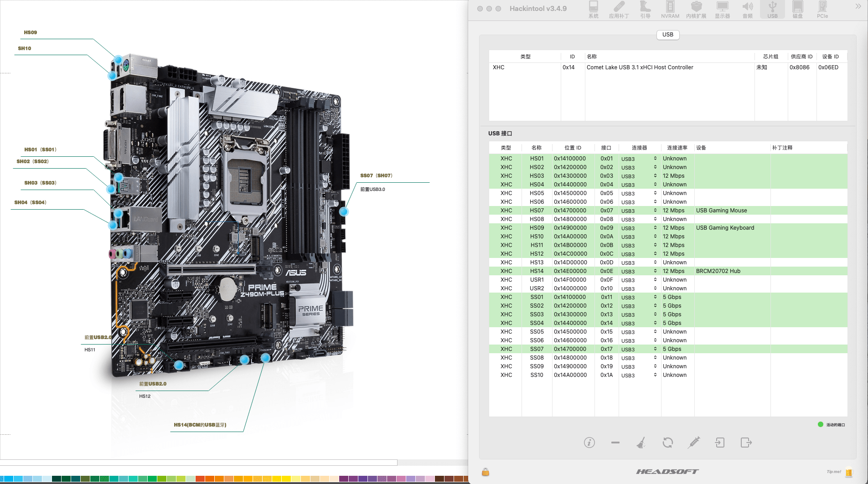The height and width of the screenshot is (484, 868).
Task: Click the refresh arrows icon
Action: coord(668,443)
